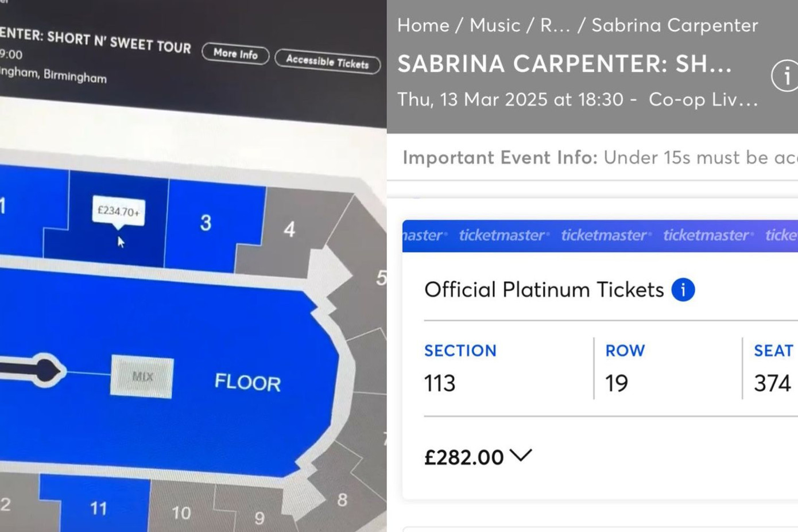The image size is (798, 532).
Task: Click the Official Platinum Tickets info icon
Action: pyautogui.click(x=683, y=290)
